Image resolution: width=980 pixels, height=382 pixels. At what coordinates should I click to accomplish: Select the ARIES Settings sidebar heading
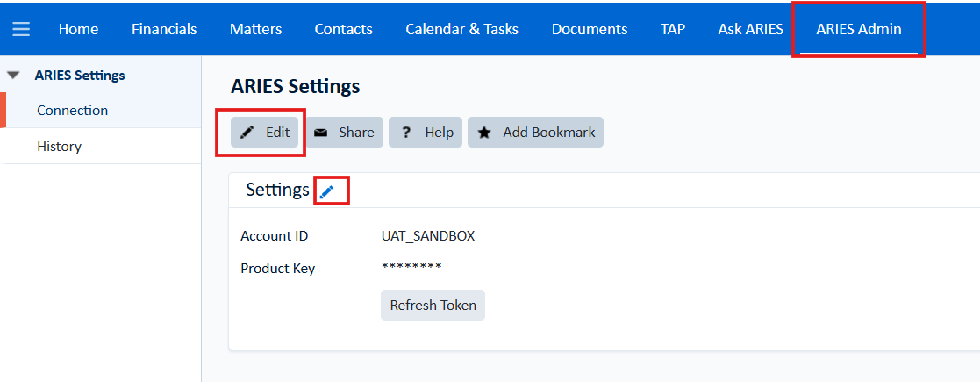coord(80,76)
